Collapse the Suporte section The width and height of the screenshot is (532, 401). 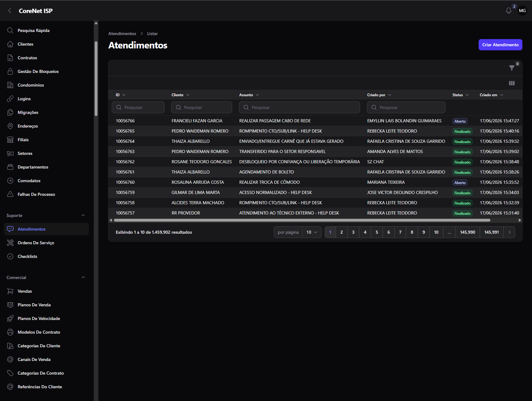pos(83,215)
